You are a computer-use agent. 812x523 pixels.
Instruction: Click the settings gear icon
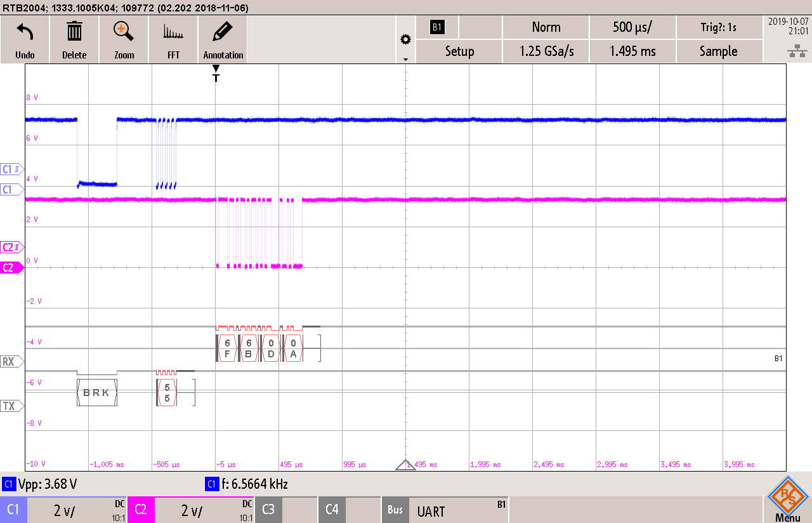point(405,38)
